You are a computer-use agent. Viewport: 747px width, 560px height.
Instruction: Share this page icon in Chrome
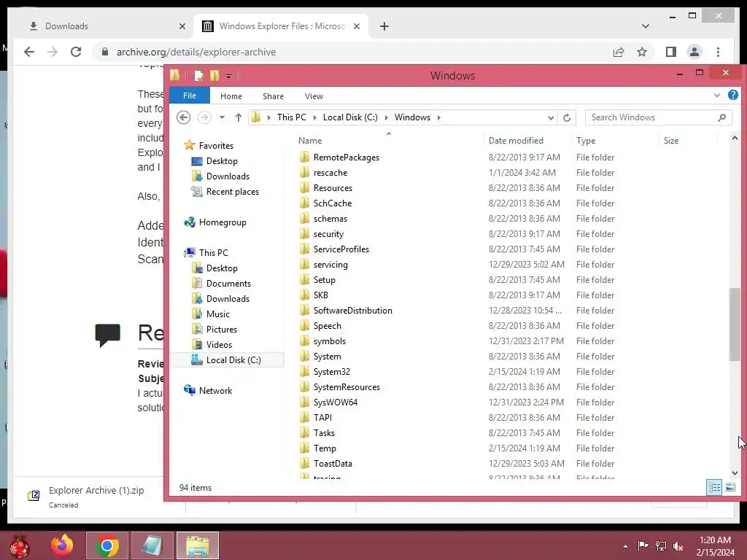619,52
